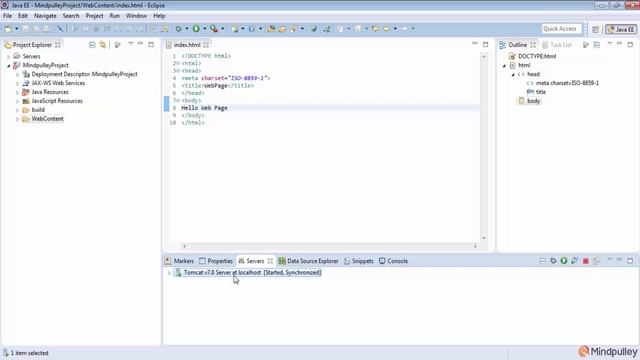640x360 pixels.
Task: Click the Open Type folder icon in toolbar
Action: click(271, 29)
